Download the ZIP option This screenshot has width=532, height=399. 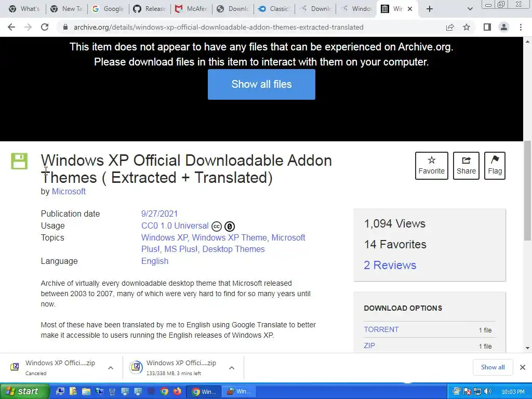tap(369, 345)
